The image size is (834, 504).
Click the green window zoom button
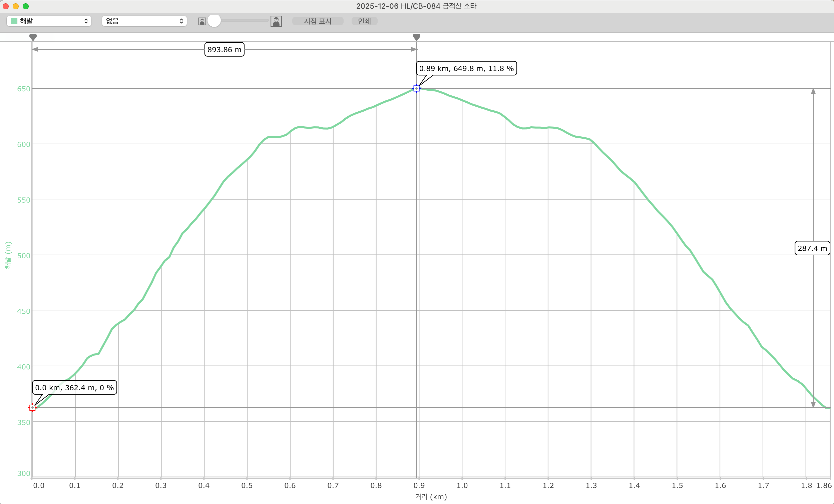[26, 6]
